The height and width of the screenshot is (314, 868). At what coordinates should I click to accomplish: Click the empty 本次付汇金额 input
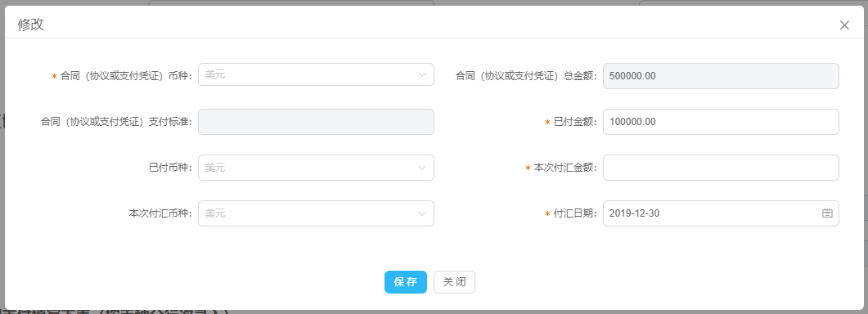click(721, 168)
